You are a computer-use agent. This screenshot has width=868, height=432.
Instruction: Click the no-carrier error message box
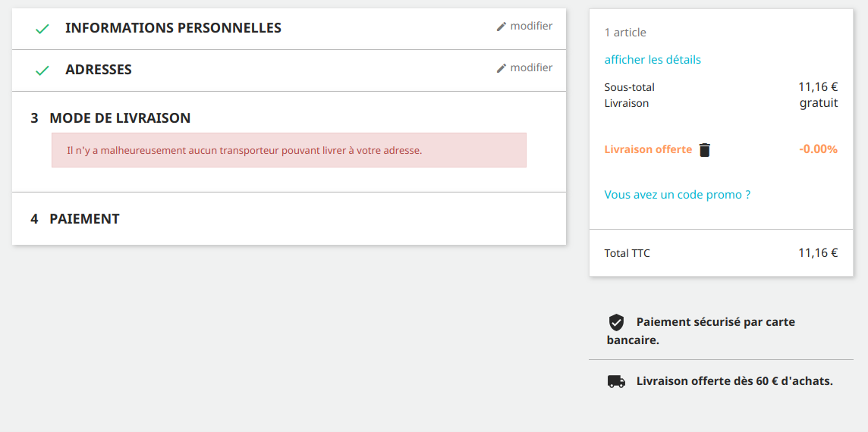(x=289, y=150)
